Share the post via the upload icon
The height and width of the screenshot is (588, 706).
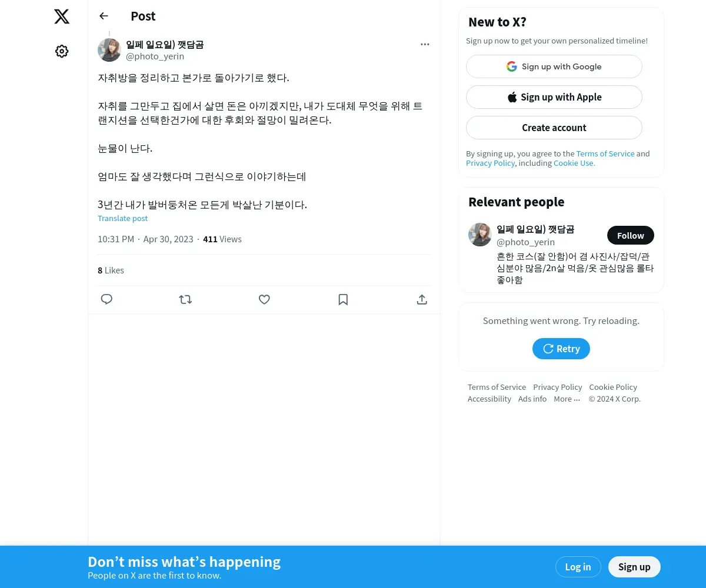[x=422, y=299]
